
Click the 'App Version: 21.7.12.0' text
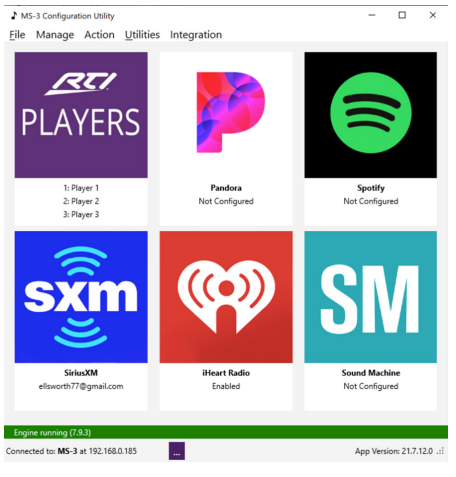(x=394, y=451)
